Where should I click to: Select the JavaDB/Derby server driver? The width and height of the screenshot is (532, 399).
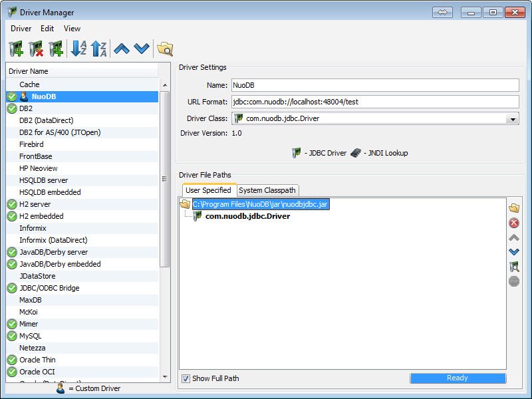(82, 252)
